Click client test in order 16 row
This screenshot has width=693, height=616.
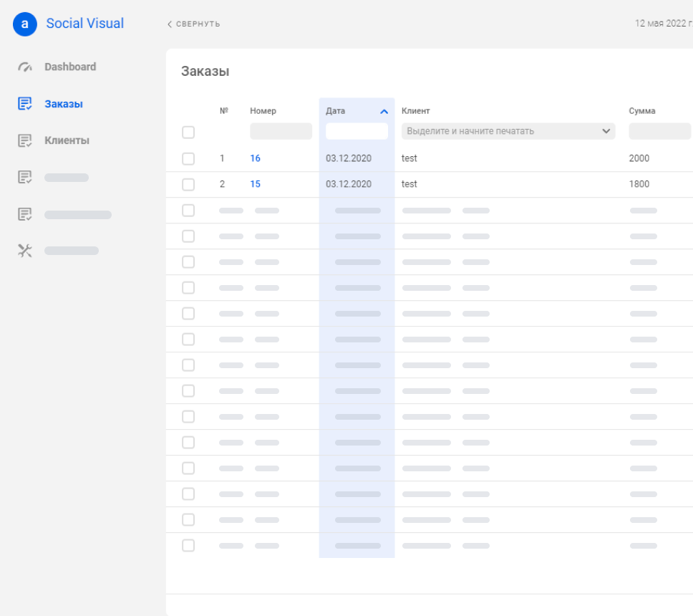[x=409, y=158]
